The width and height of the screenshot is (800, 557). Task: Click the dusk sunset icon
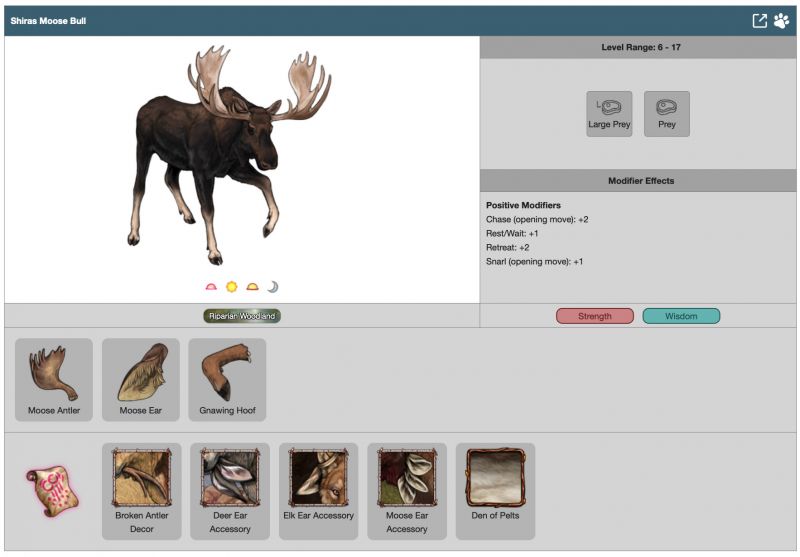252,287
